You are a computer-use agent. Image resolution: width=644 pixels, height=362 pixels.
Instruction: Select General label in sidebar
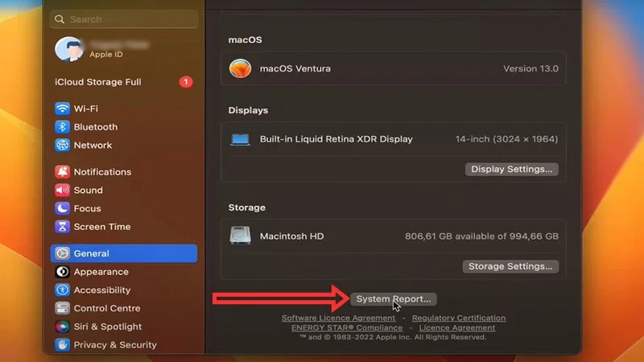(x=92, y=253)
